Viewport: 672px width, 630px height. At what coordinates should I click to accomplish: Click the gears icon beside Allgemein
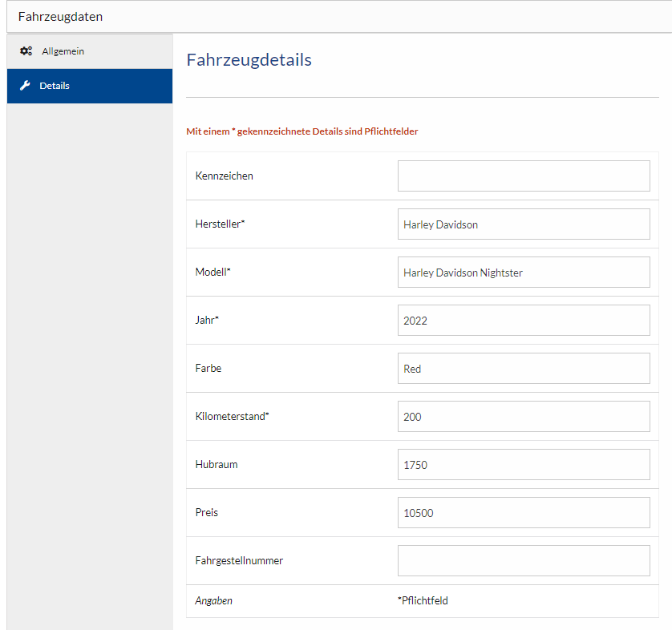coord(26,51)
